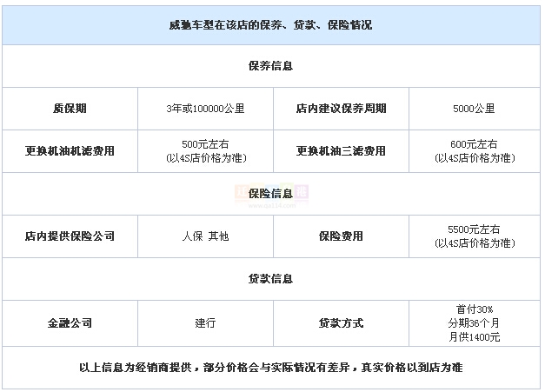Click the '保险信息' section heading
Screen dimensions: 545x392
pyautogui.click(x=270, y=194)
